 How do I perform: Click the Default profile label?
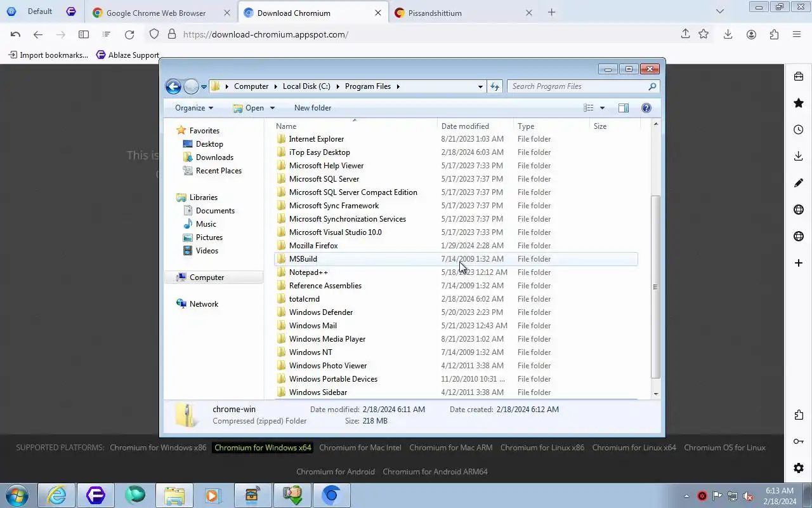(x=40, y=11)
